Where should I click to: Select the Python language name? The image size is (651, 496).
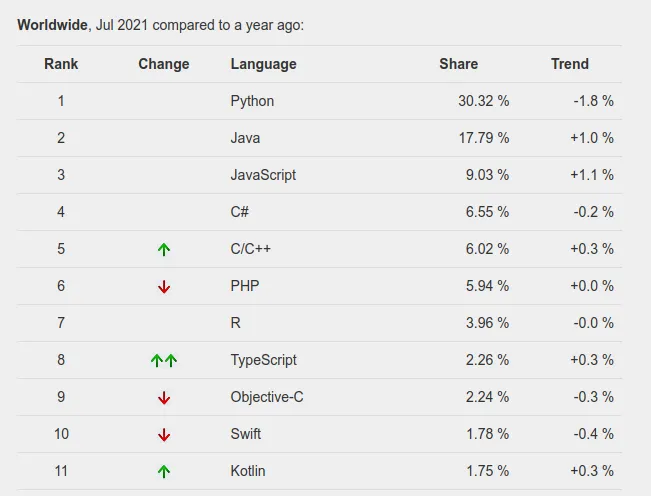click(252, 101)
